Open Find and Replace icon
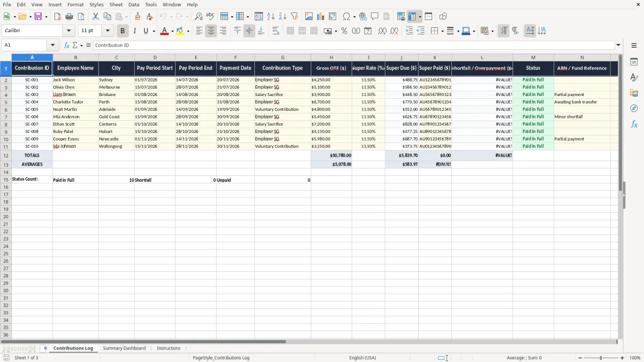Image resolution: width=644 pixels, height=362 pixels. tap(199, 17)
